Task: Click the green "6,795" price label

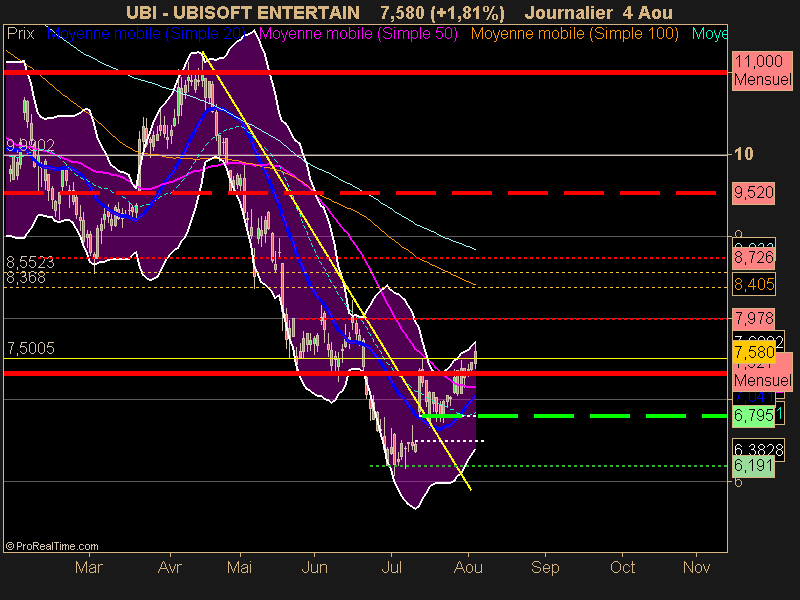Action: click(754, 415)
